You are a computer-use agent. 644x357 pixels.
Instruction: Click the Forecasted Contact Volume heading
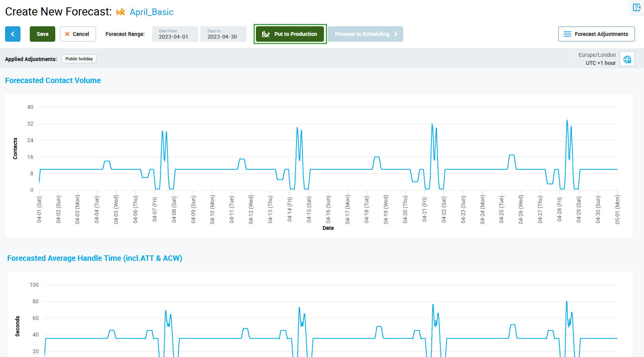point(53,80)
